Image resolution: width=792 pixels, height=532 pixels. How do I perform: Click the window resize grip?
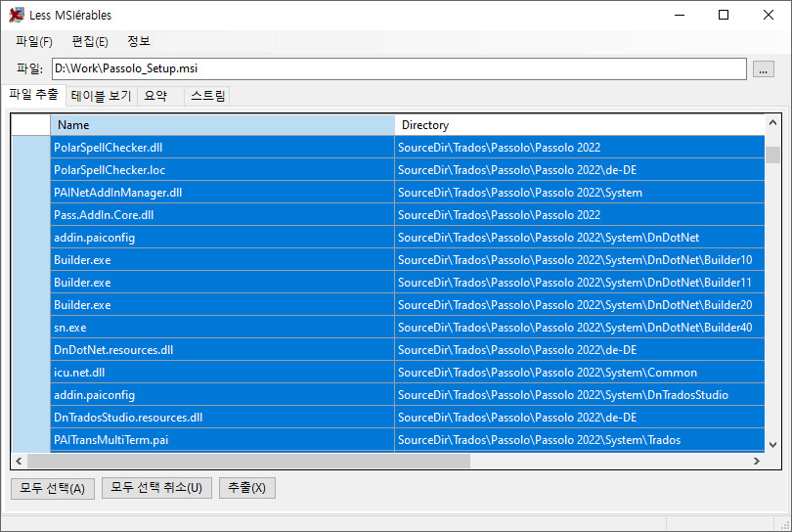click(x=785, y=525)
